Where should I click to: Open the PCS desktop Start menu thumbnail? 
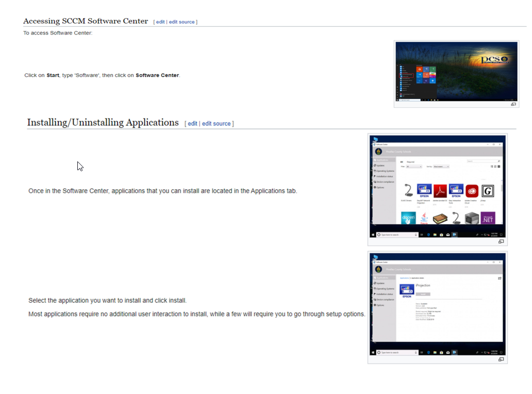click(456, 71)
